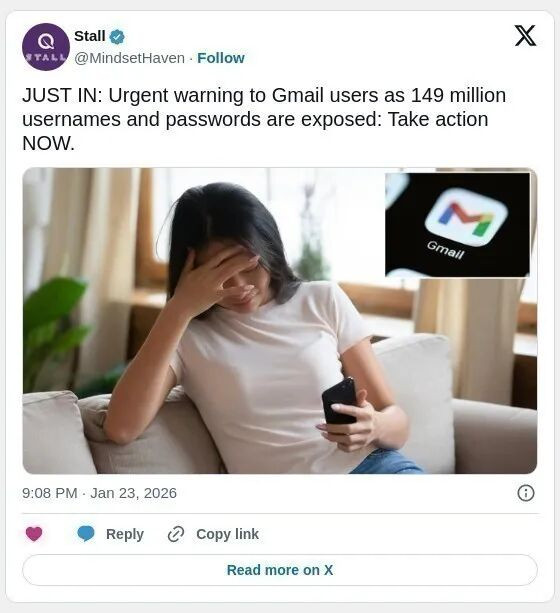Image resolution: width=560 pixels, height=613 pixels.
Task: Click the blue reply bubble icon
Action: (x=86, y=534)
